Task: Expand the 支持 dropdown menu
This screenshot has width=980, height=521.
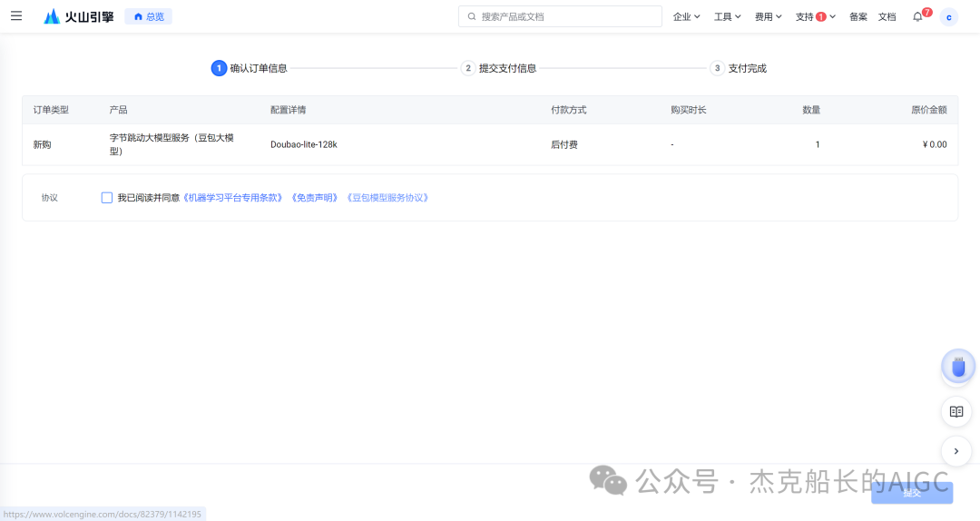Action: pos(815,17)
